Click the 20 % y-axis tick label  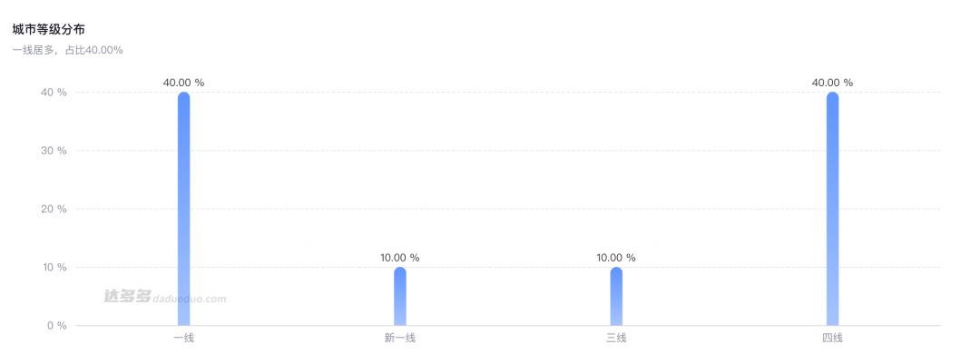pos(54,209)
